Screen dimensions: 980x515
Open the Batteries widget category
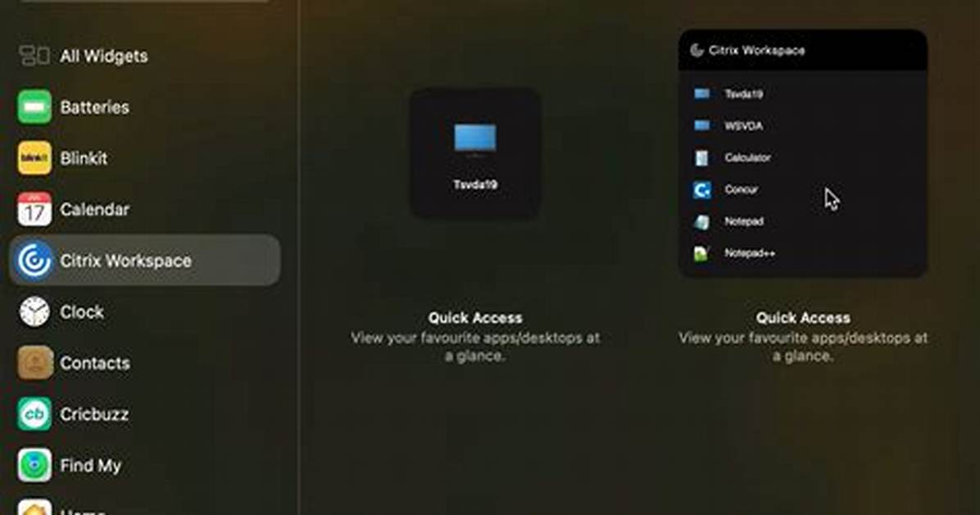click(94, 107)
